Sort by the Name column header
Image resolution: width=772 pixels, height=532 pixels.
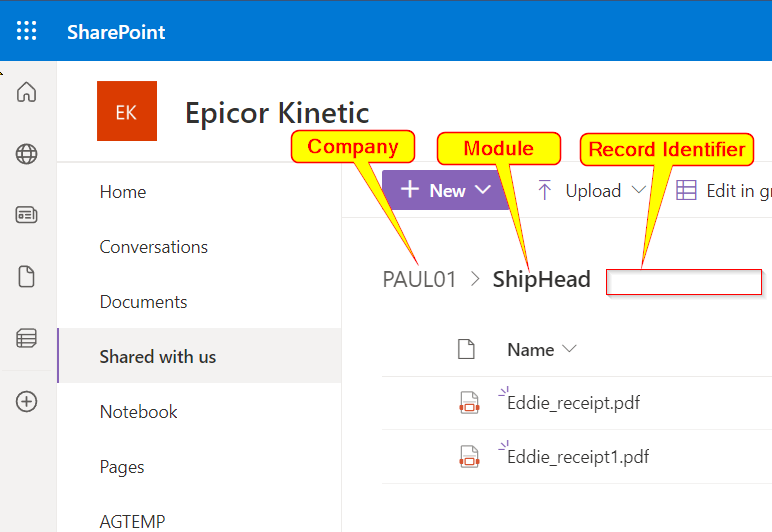[x=542, y=350]
